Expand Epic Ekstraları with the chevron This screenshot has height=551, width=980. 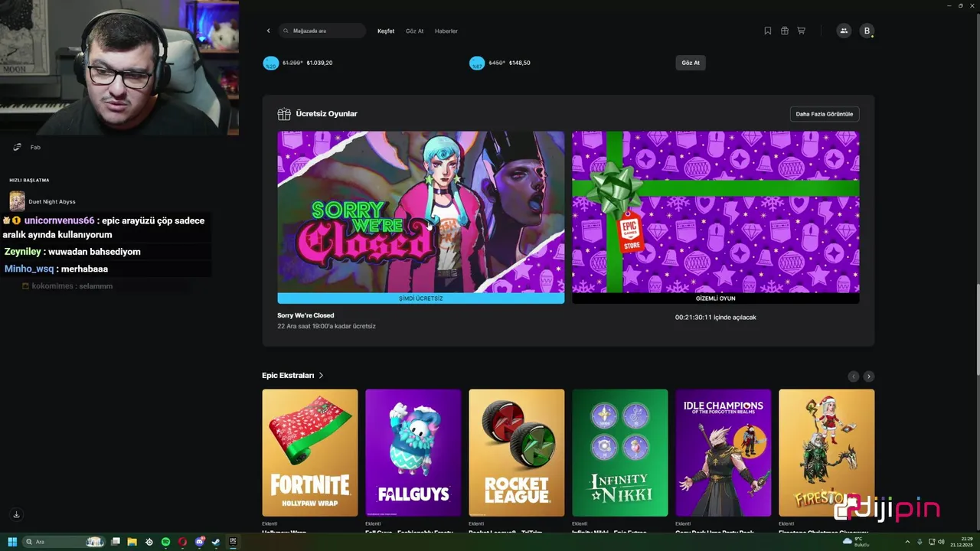point(321,376)
